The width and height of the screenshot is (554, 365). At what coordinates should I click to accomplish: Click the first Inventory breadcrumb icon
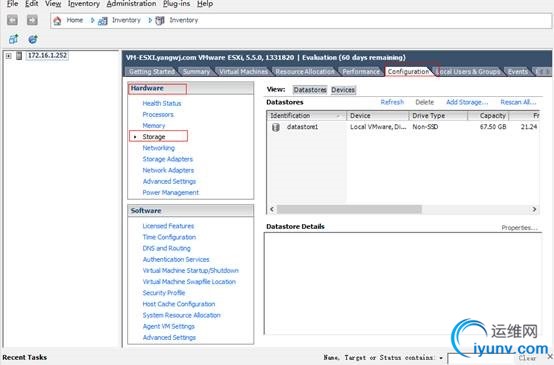point(102,21)
